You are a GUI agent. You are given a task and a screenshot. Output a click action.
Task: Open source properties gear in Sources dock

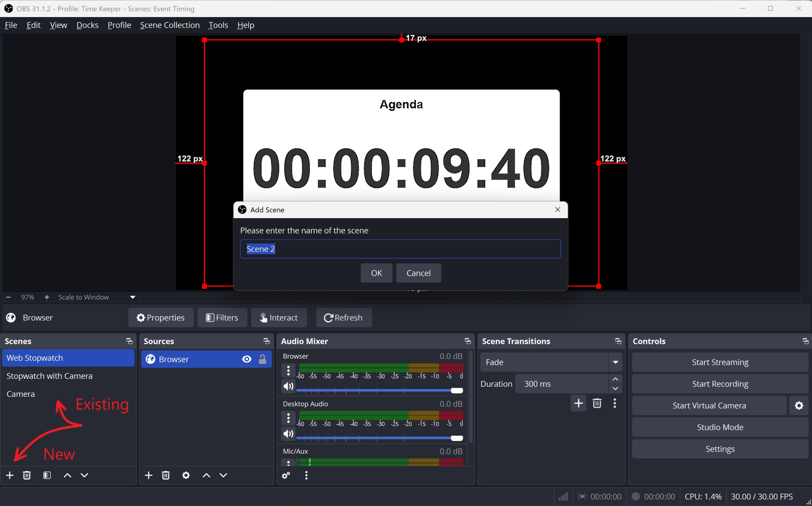pyautogui.click(x=186, y=475)
